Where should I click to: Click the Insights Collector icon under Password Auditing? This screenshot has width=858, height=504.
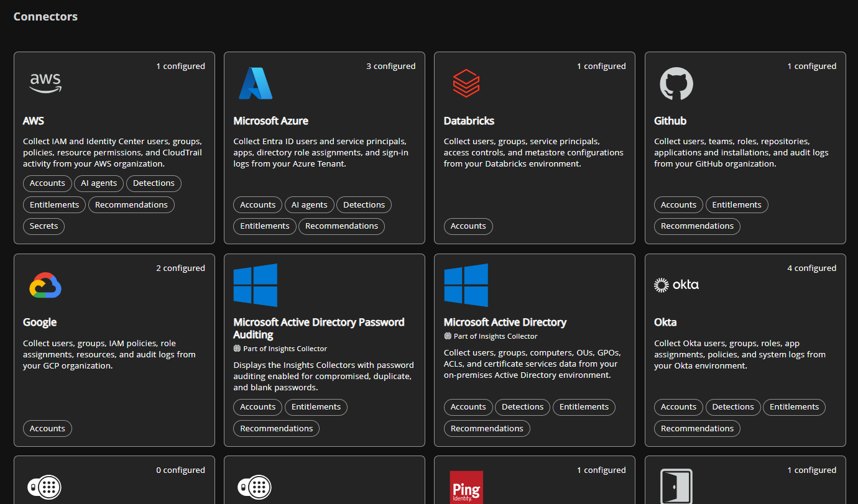[x=237, y=349]
